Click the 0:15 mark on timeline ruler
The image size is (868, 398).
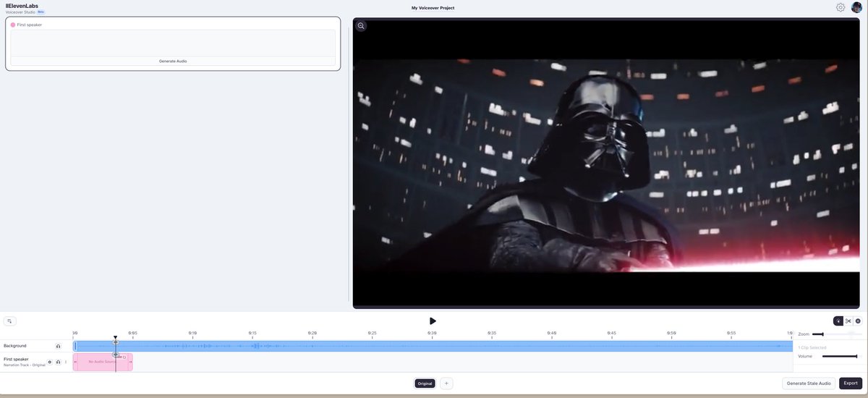(252, 333)
